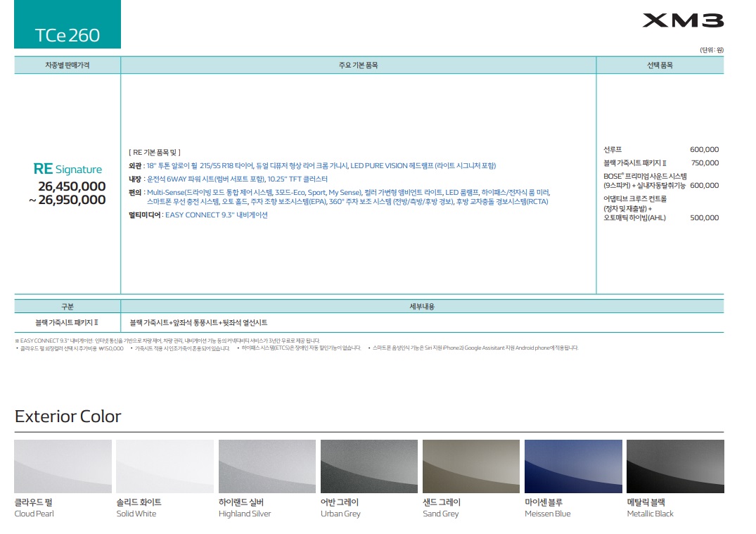Click the 구분 table header
The image size is (756, 534).
pos(68,307)
